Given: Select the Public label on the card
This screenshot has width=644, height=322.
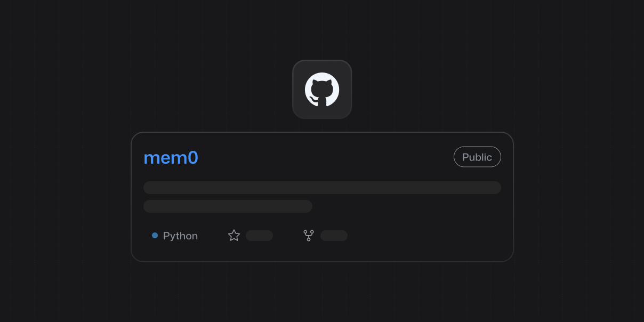Looking at the screenshot, I should pyautogui.click(x=477, y=157).
